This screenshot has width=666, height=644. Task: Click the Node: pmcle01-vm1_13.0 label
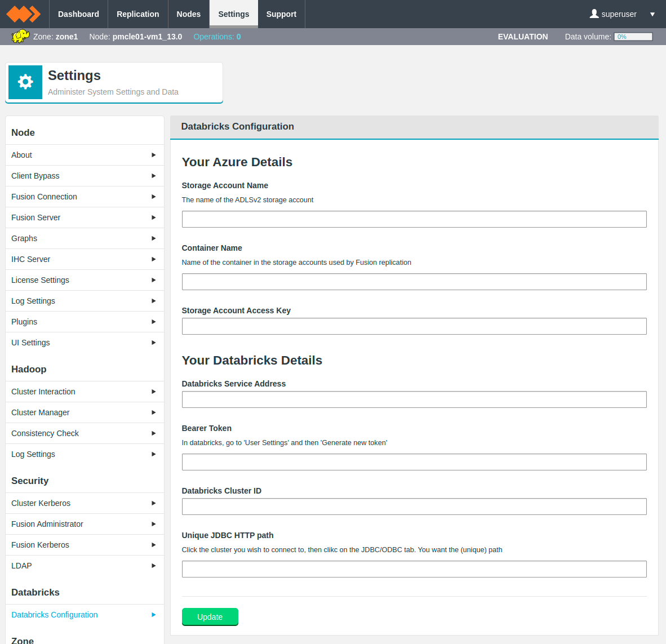coord(135,37)
